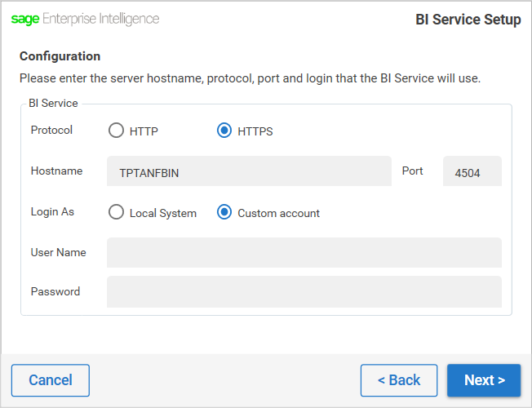Click the User Name label
The height and width of the screenshot is (408, 532).
pos(59,252)
